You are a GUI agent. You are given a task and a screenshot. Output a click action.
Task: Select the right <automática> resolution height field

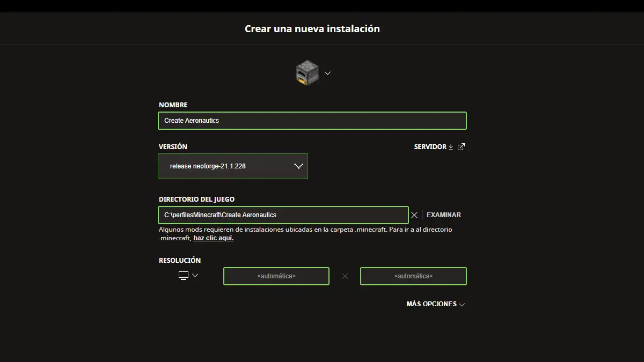pos(413,276)
